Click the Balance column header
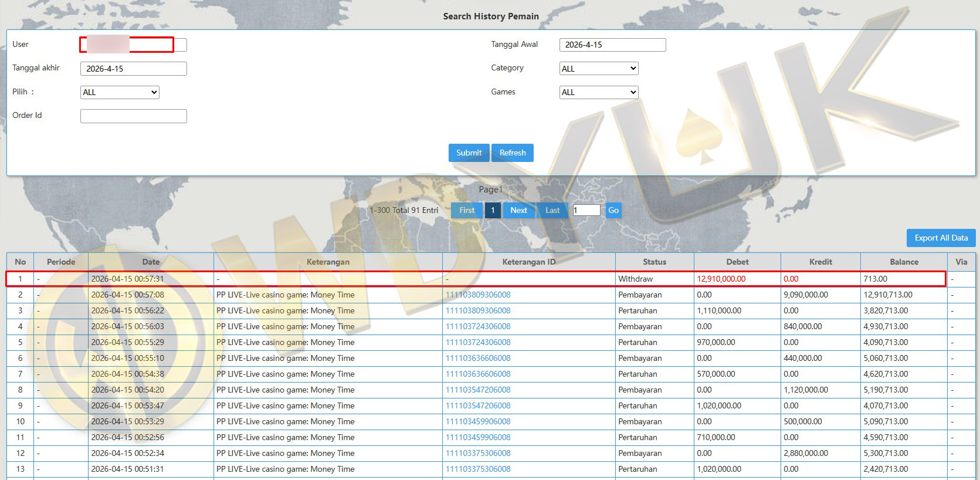980x480 pixels. [x=903, y=262]
